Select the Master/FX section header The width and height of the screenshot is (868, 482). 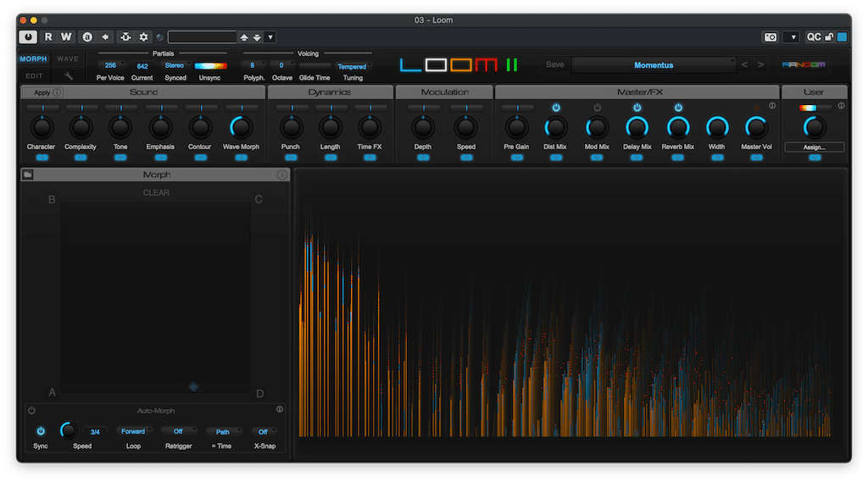click(639, 91)
